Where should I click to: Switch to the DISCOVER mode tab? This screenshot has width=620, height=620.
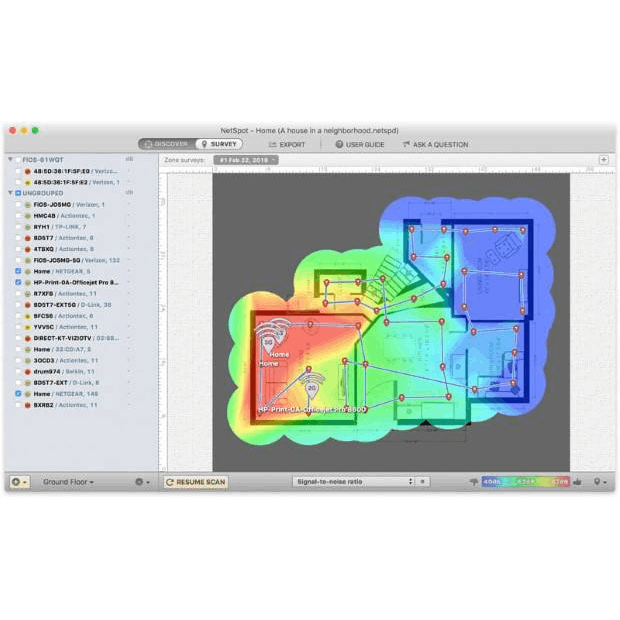[x=167, y=144]
